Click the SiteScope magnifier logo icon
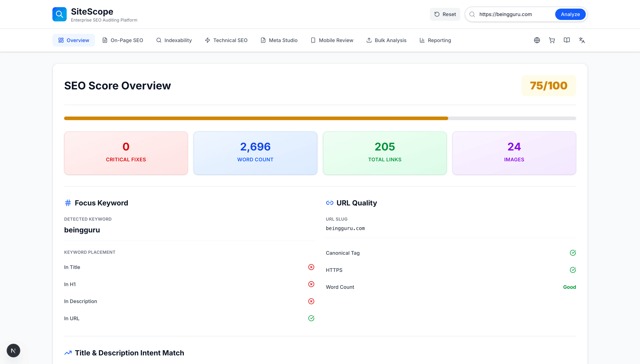The image size is (640, 364). coord(59,14)
